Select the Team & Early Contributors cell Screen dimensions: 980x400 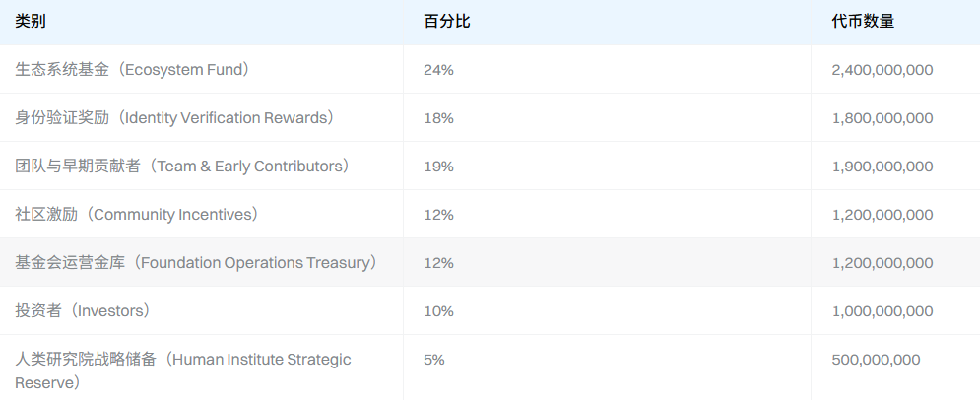182,167
